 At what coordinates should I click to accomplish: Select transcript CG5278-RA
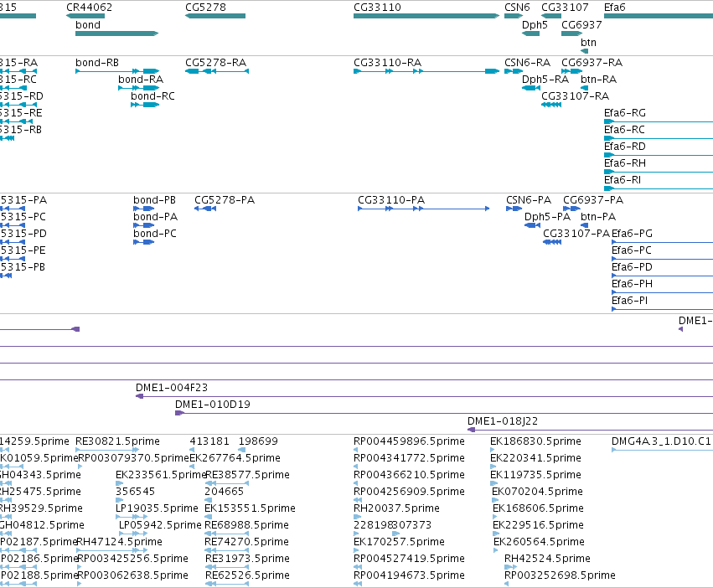pyautogui.click(x=217, y=71)
